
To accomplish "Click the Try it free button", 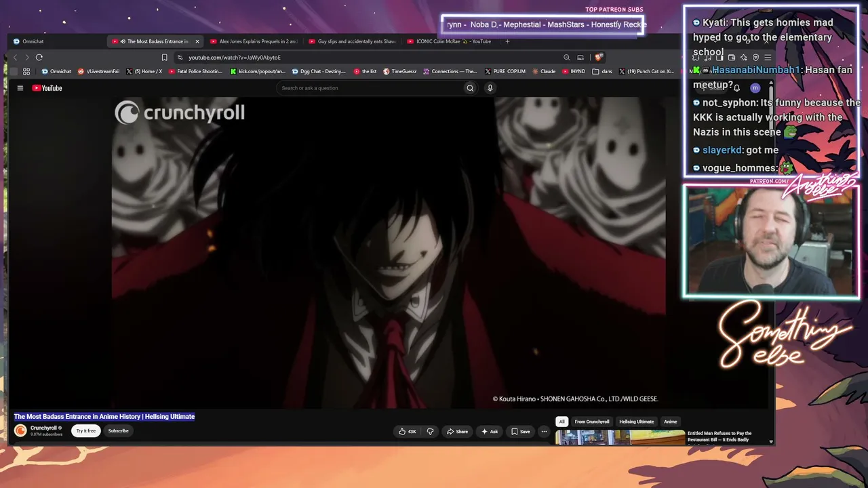I will [86, 431].
